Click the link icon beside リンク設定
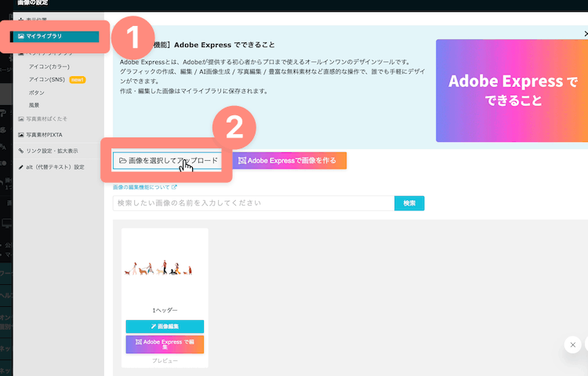 tap(21, 151)
